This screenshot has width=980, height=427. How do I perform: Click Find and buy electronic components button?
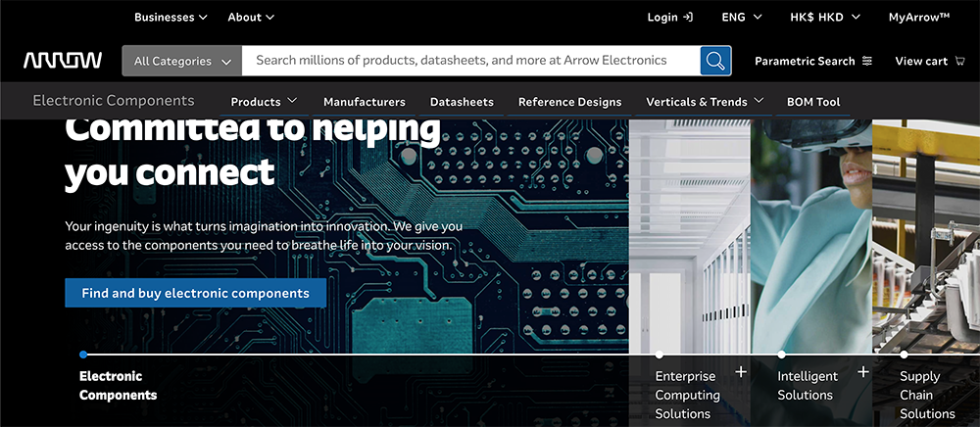point(196,293)
